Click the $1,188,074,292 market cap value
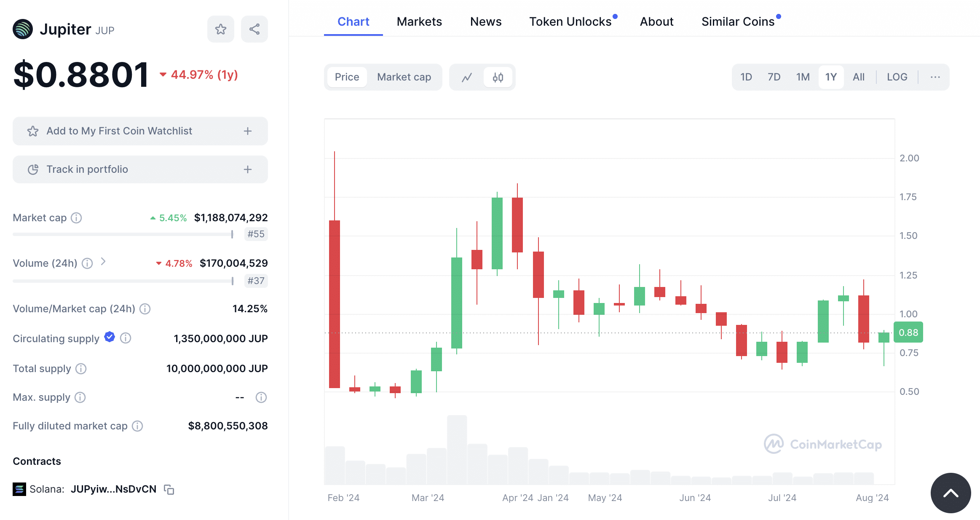This screenshot has width=980, height=520. point(231,218)
